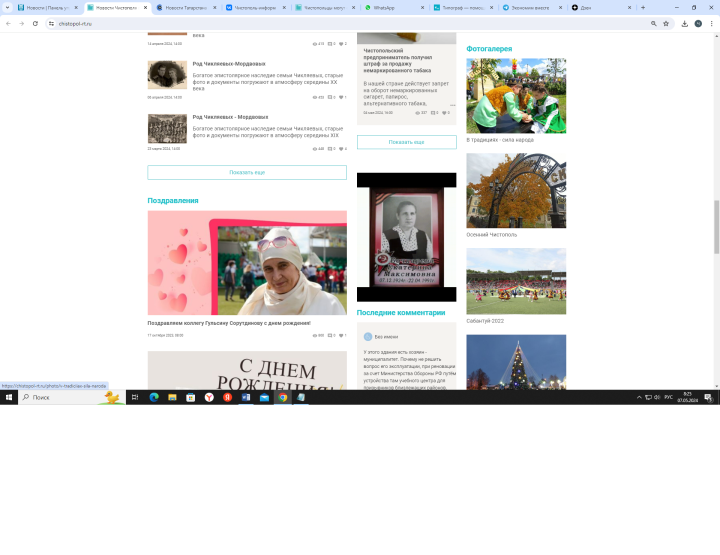Screen dimensions: 720x555
Task: Open the Осенний Чистополь gallery photo
Action: tap(516, 191)
